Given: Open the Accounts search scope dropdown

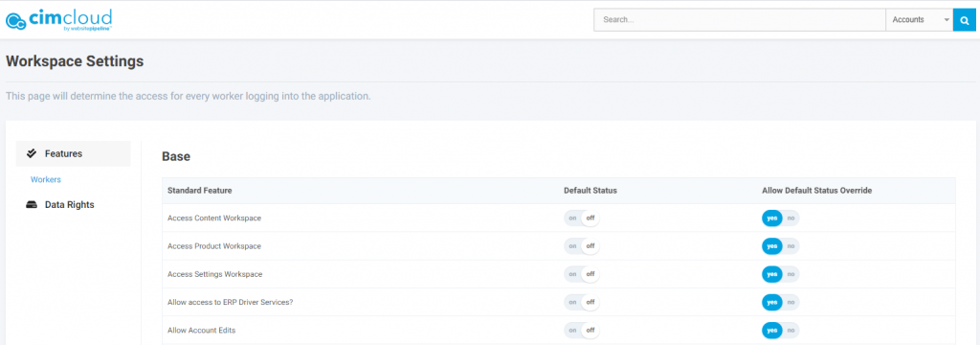Looking at the screenshot, I should [920, 20].
